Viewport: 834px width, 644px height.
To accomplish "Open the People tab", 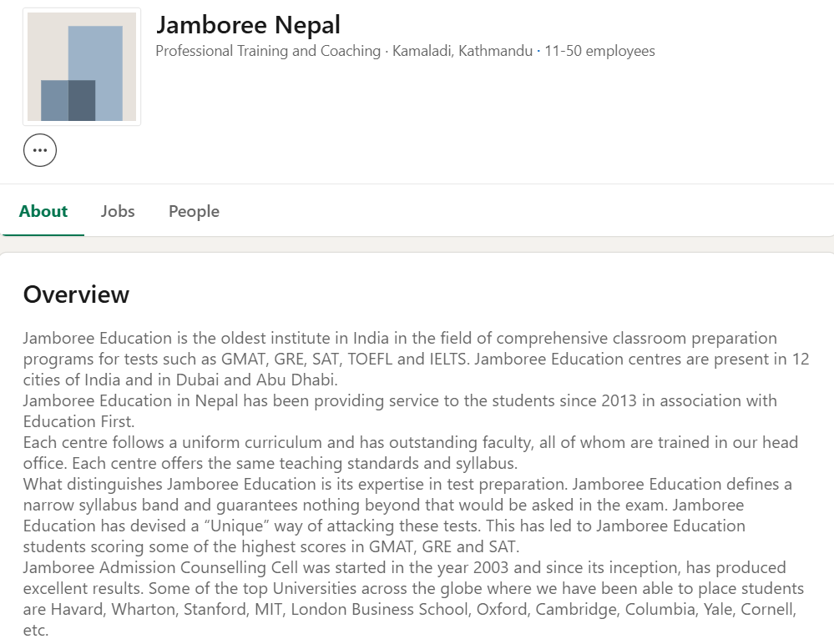I will (x=193, y=211).
